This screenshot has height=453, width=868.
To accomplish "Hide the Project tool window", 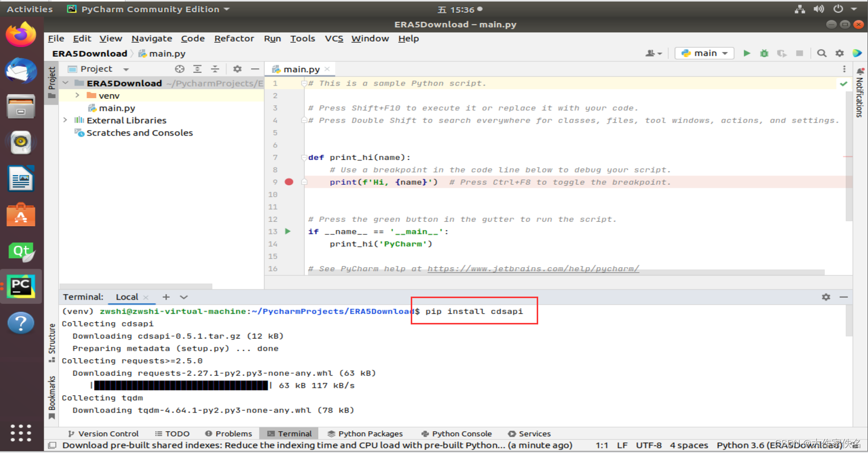I will pos(255,69).
